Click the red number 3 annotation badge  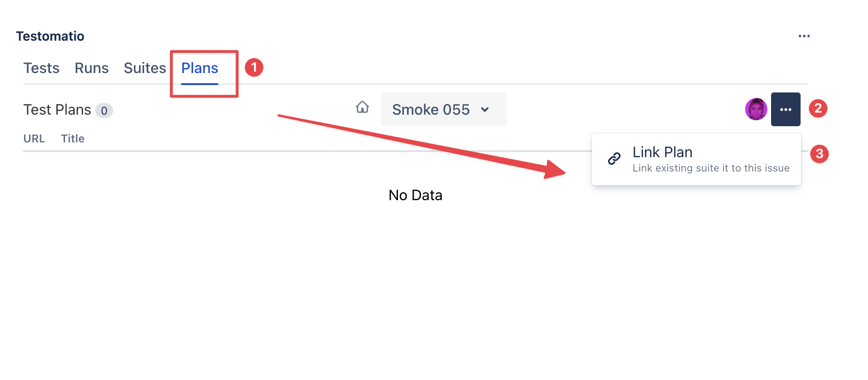[819, 154]
